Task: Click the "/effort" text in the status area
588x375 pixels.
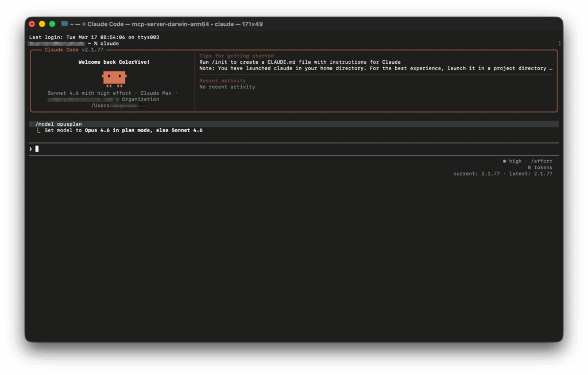Action: click(541, 161)
